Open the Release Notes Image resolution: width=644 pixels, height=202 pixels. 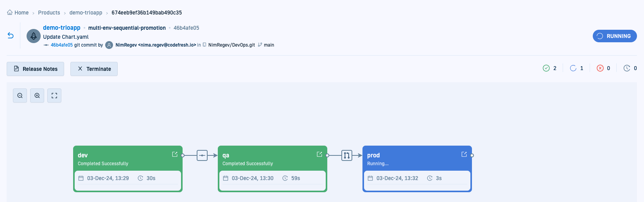point(36,69)
